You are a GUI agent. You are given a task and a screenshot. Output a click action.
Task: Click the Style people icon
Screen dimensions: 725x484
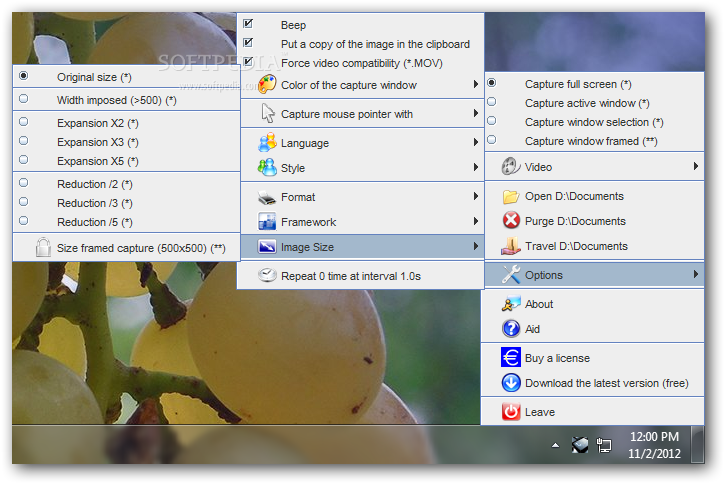(267, 167)
